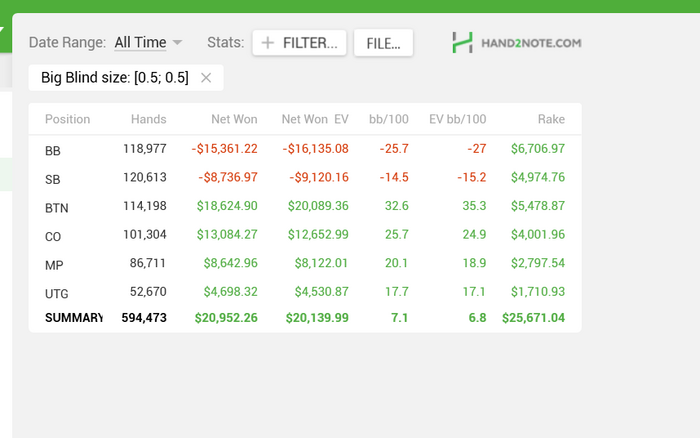Viewport: 700px width, 438px height.
Task: Click the Big Blind size filter chip
Action: coord(115,78)
